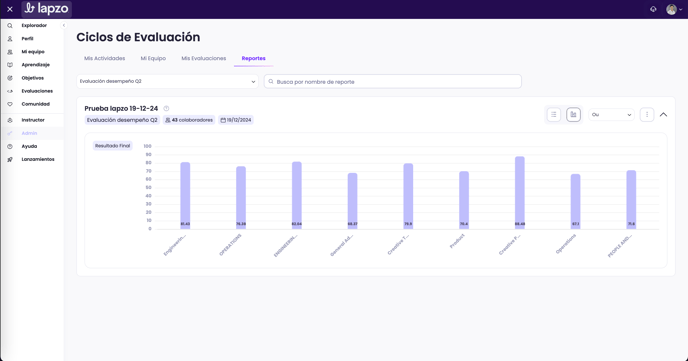Click the Instructor icon in sidebar
Viewport: 688px width, 361px height.
10,120
